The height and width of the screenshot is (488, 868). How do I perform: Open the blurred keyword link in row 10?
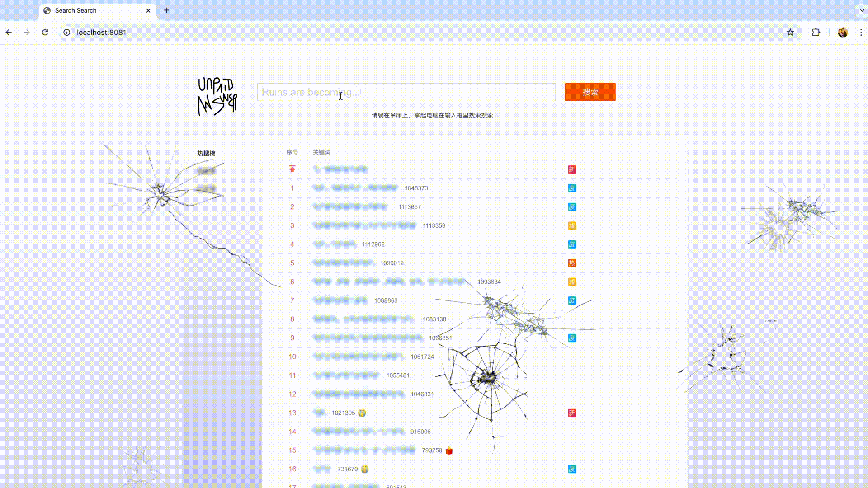point(357,357)
